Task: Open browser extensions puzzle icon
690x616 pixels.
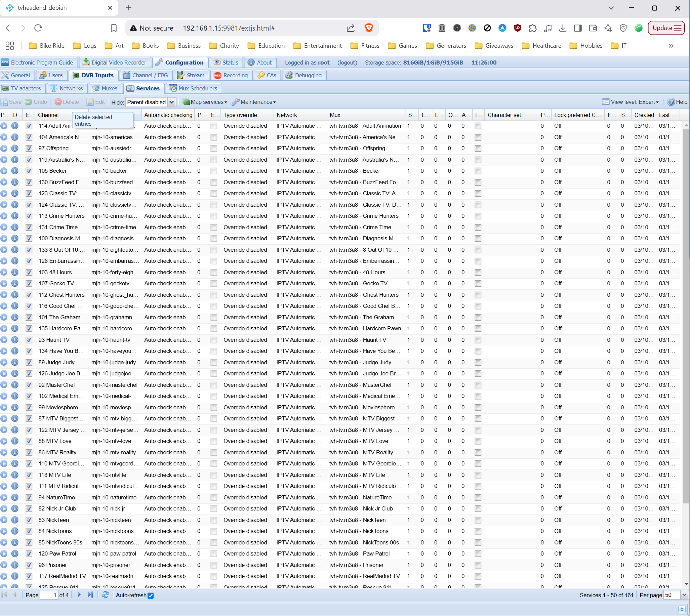Action: [x=533, y=28]
